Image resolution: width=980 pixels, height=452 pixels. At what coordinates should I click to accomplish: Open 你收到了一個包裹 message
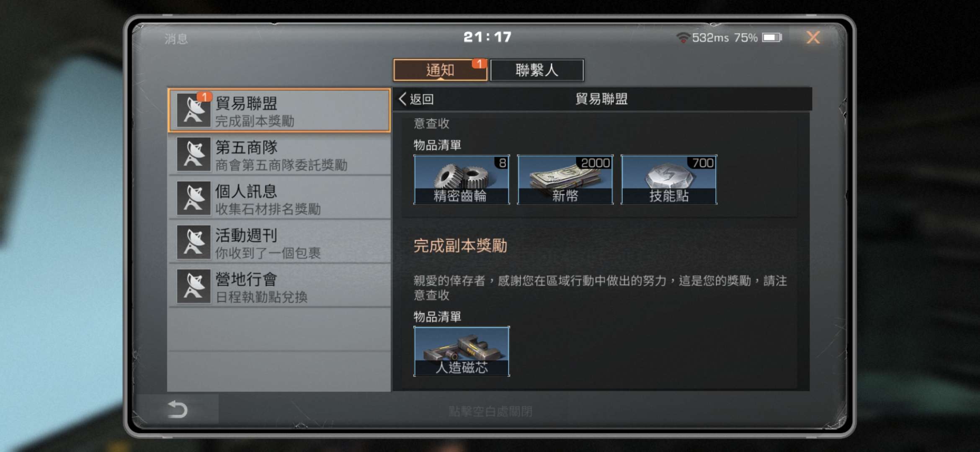279,242
